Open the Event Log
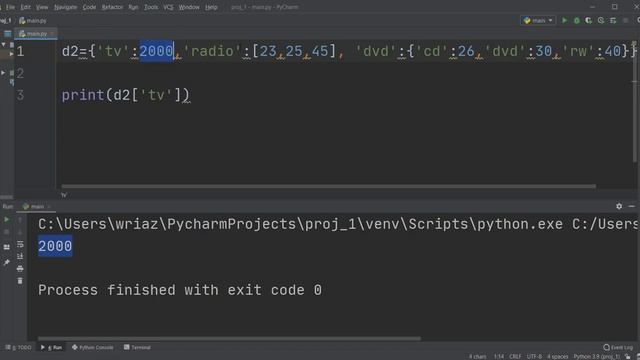 [x=618, y=347]
